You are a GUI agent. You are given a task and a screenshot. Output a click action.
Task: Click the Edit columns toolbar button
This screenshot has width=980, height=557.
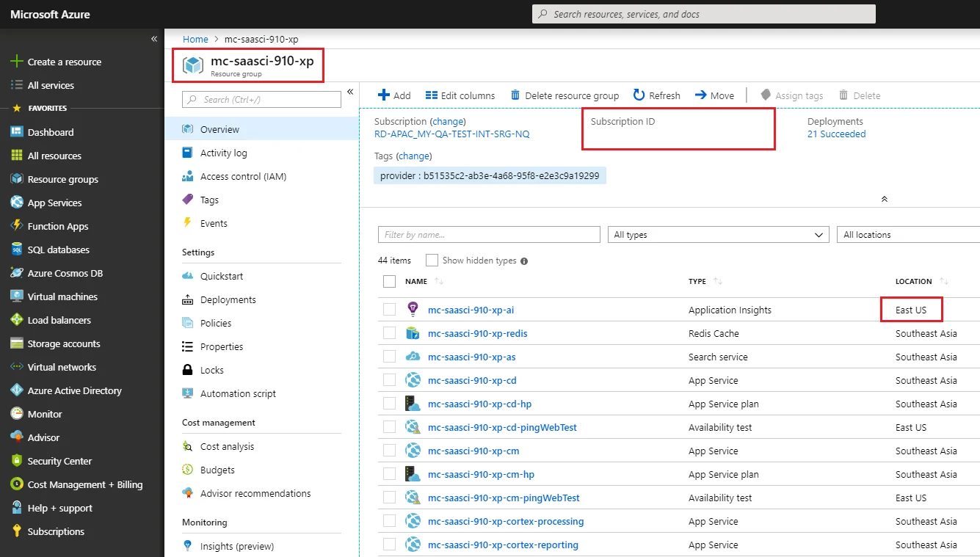click(x=460, y=95)
